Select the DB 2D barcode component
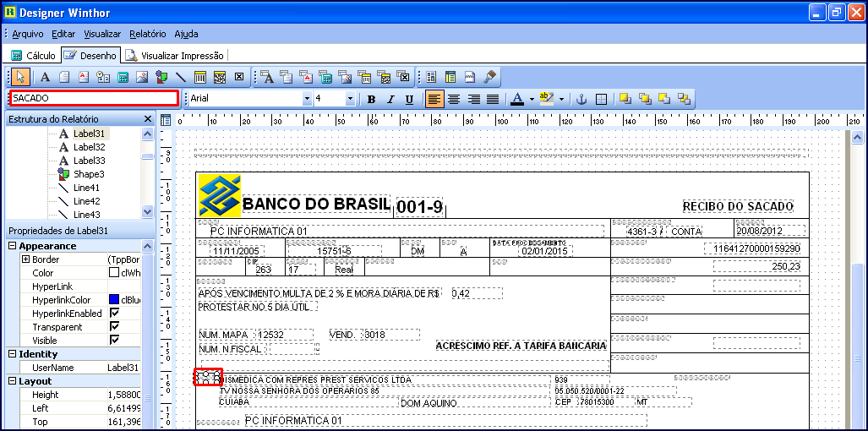The image size is (868, 431). [385, 77]
